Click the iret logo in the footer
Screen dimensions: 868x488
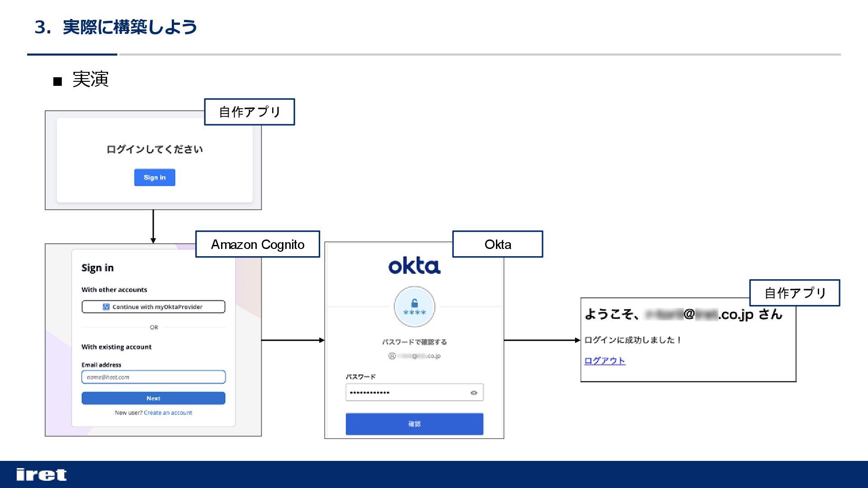coord(41,474)
